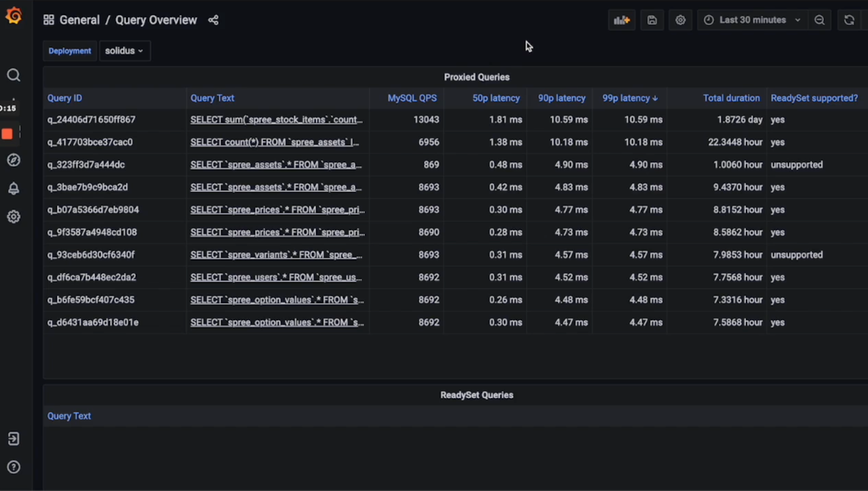Image resolution: width=868 pixels, height=491 pixels.
Task: Open the dashboards grid icon beside General
Action: [x=49, y=20]
